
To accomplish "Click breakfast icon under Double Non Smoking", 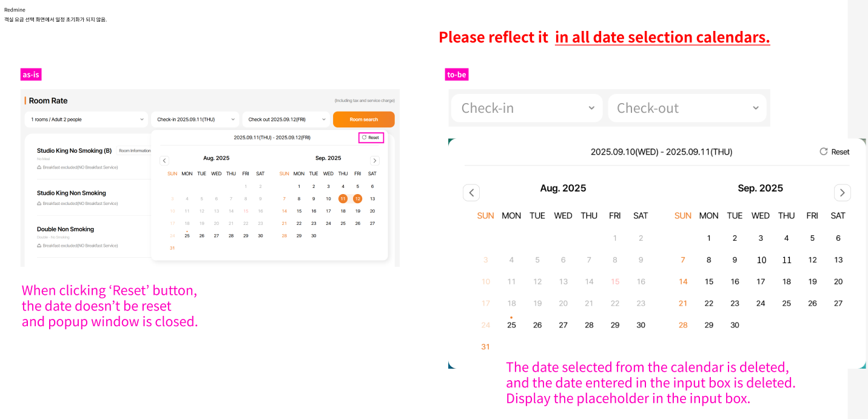I will pos(39,246).
